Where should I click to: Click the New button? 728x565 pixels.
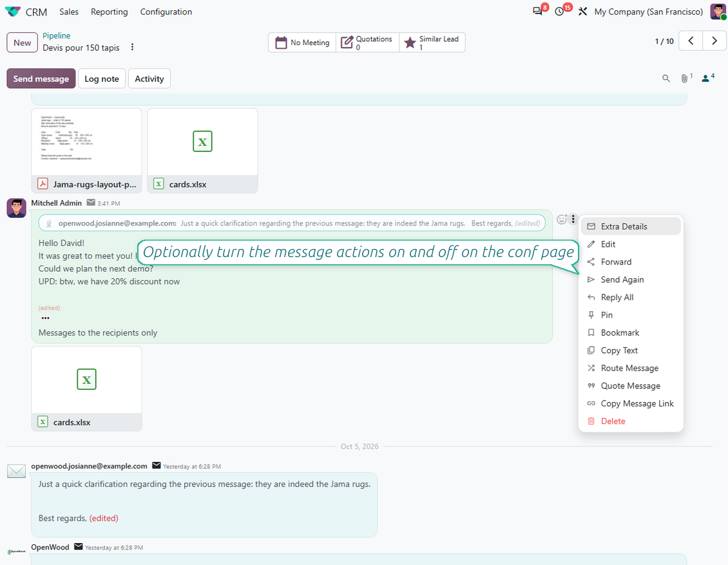pos(23,43)
